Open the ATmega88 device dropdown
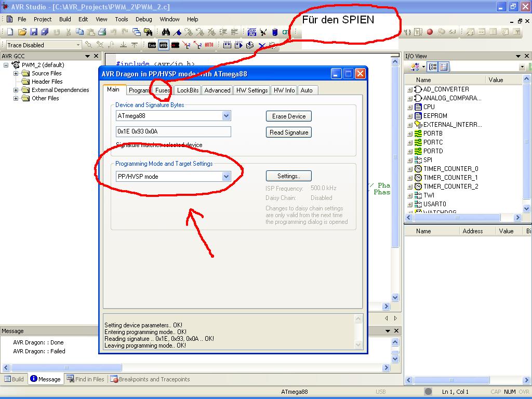The image size is (532, 399). coord(226,116)
